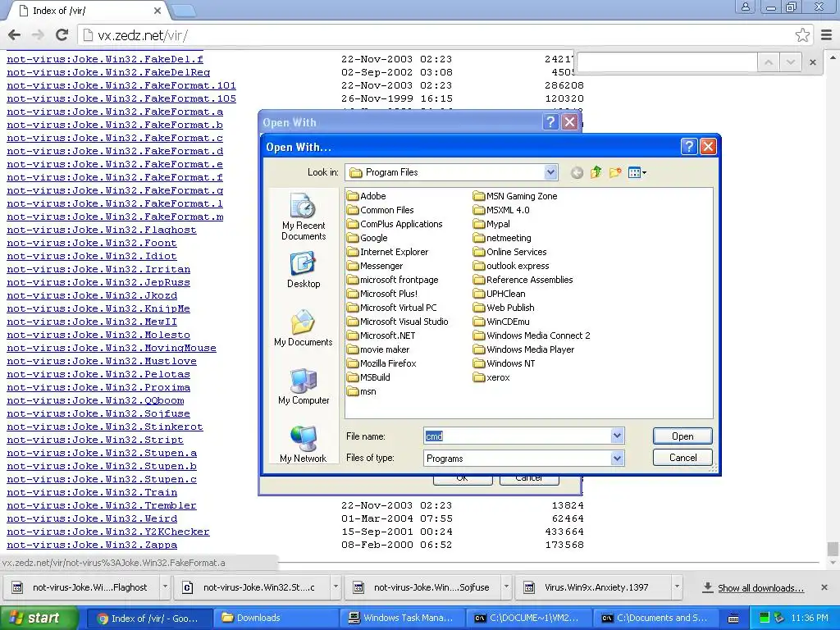840x630 pixels.
Task: Select the Index of /vir/ browser tab
Action: click(89, 11)
